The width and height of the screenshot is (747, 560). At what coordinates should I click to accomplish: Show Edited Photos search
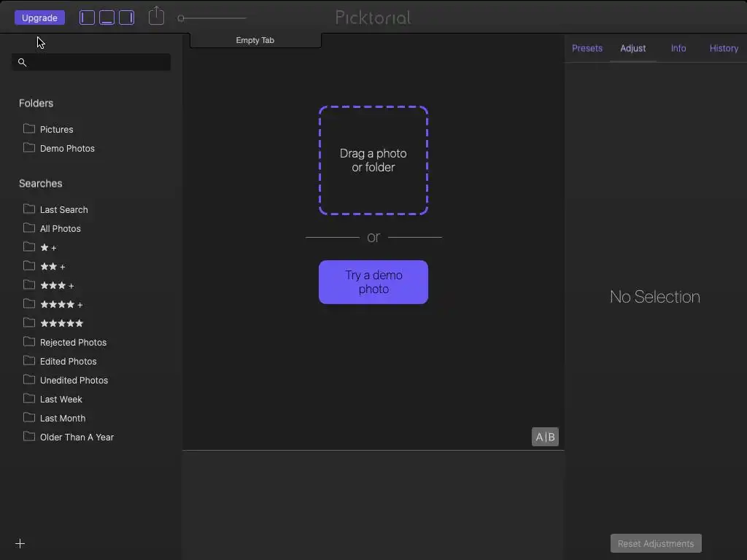pyautogui.click(x=68, y=362)
